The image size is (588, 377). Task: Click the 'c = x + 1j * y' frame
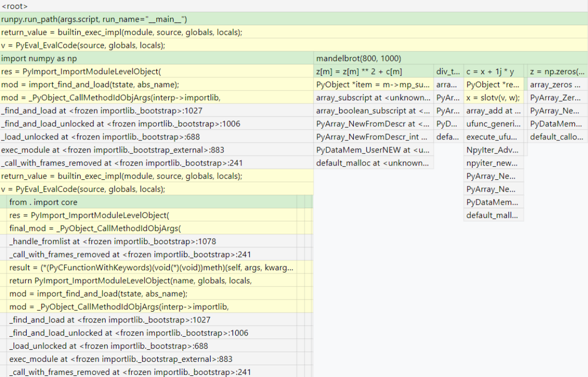coord(493,71)
